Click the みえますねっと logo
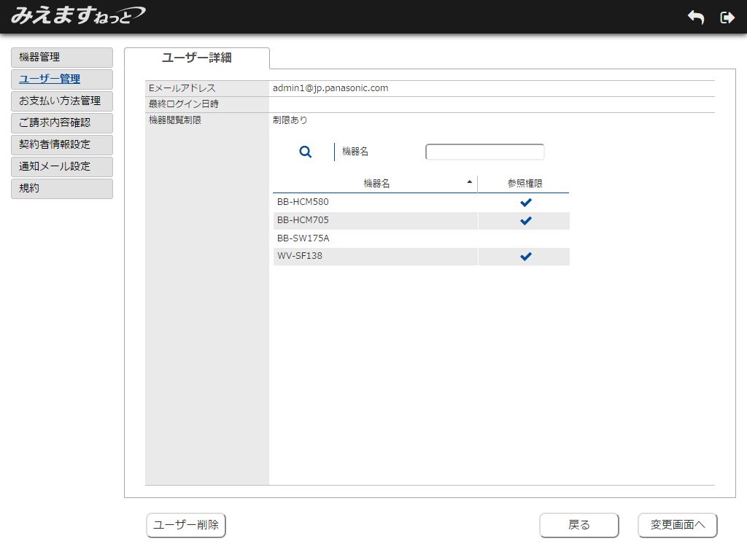The image size is (747, 560). pos(77,15)
